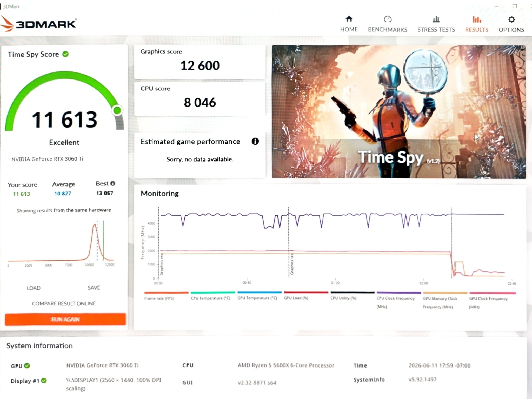Click the Estimated game performance info icon
The height and width of the screenshot is (399, 532).
tap(255, 141)
